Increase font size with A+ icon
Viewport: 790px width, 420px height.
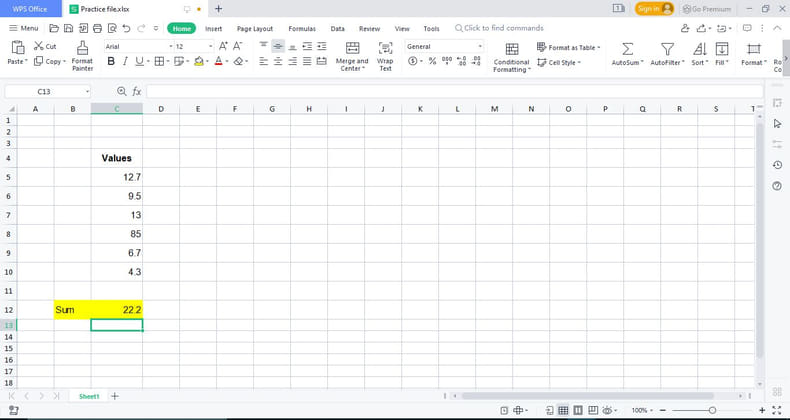[x=223, y=46]
